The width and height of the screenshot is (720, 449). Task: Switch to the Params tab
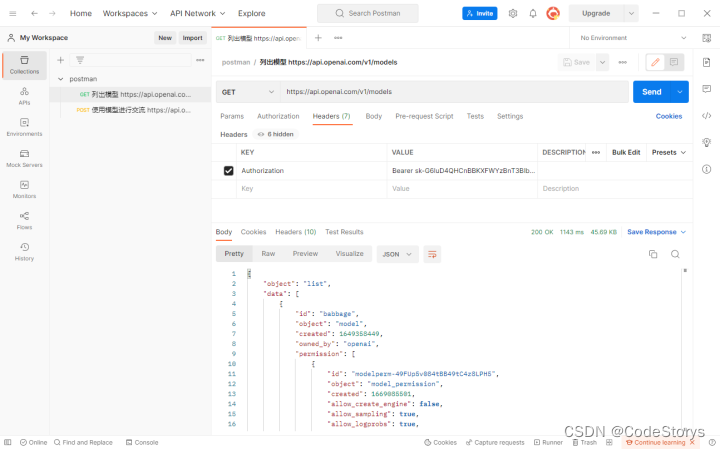pyautogui.click(x=232, y=116)
